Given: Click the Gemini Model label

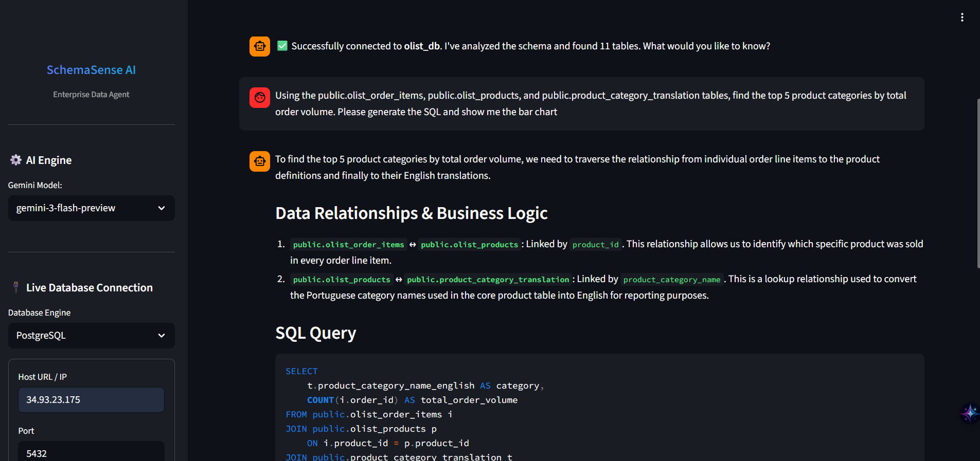Looking at the screenshot, I should pos(35,185).
